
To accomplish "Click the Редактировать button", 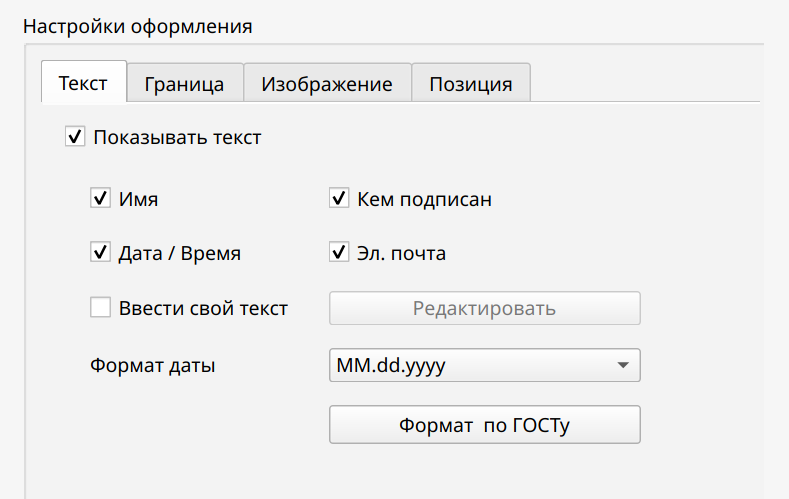I will point(484,308).
